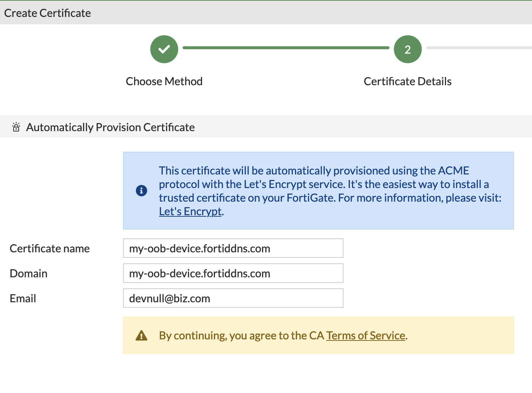Click the certificate provisioning icon beside section title

(16, 127)
